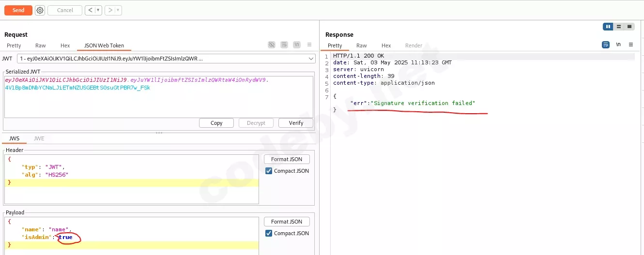This screenshot has width=644, height=255.
Task: Go to previous request in history
Action: [x=90, y=10]
